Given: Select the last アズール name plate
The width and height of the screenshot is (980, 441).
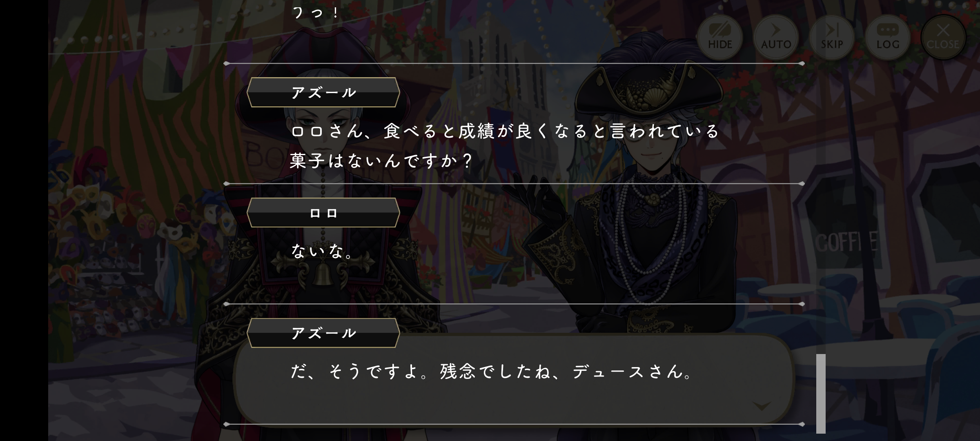Looking at the screenshot, I should 323,333.
